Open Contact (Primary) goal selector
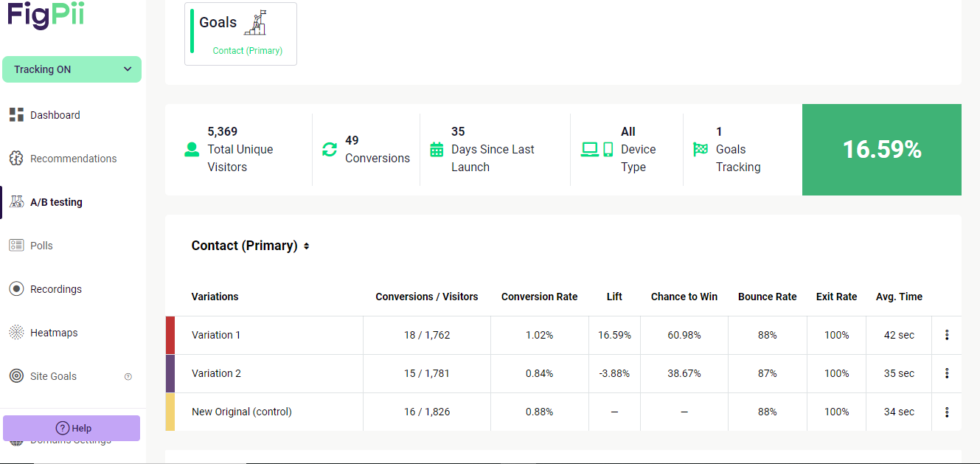Screen dimensions: 980x464 250,246
